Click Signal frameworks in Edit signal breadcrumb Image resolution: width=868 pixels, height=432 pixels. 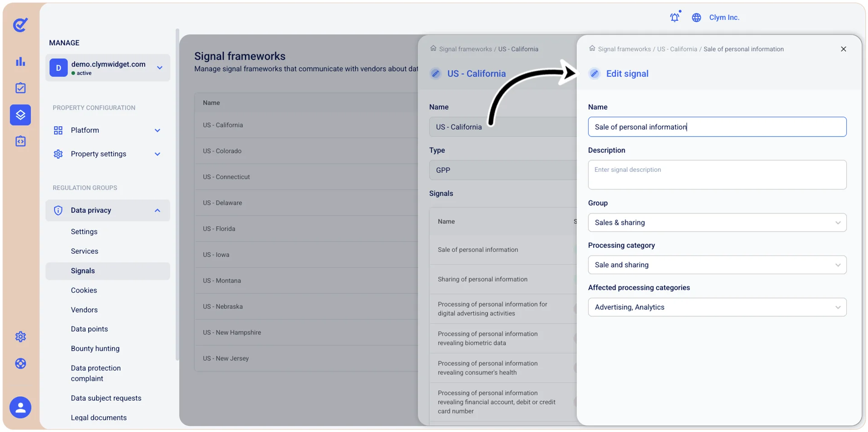coord(624,49)
